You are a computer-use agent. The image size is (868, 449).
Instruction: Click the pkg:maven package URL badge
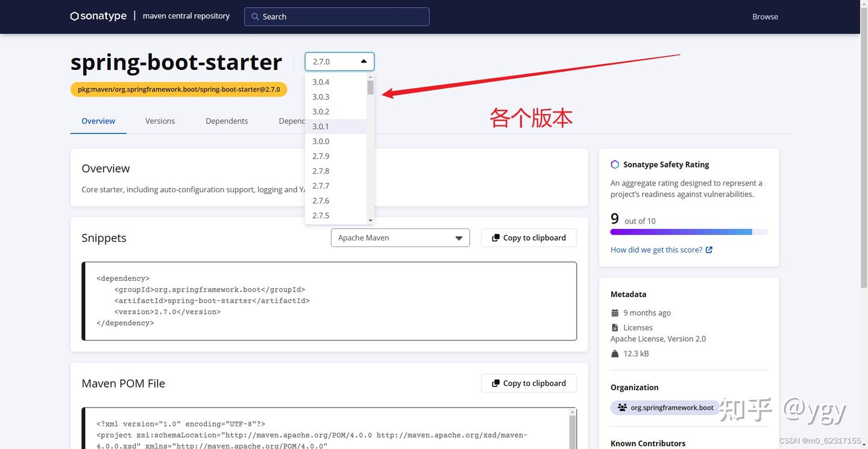(178, 89)
